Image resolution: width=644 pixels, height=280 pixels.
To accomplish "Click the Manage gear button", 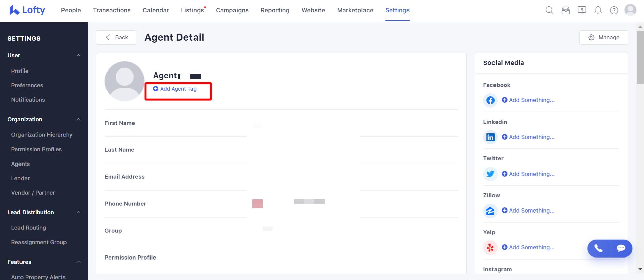I will 604,37.
